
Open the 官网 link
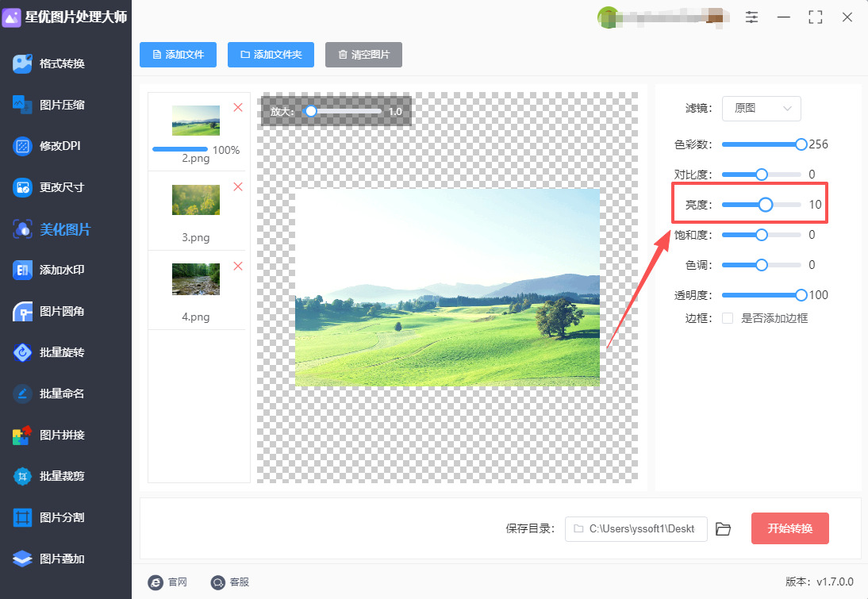pyautogui.click(x=167, y=582)
